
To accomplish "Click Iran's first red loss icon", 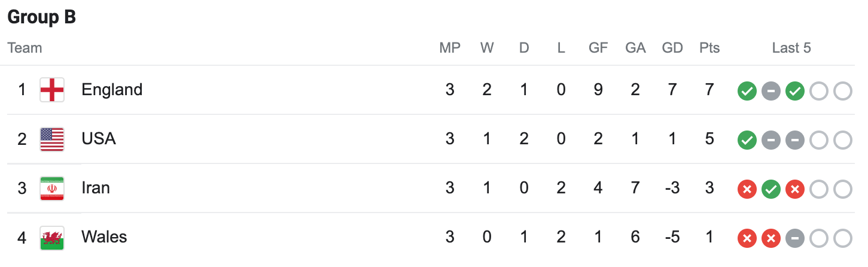I will click(x=747, y=190).
